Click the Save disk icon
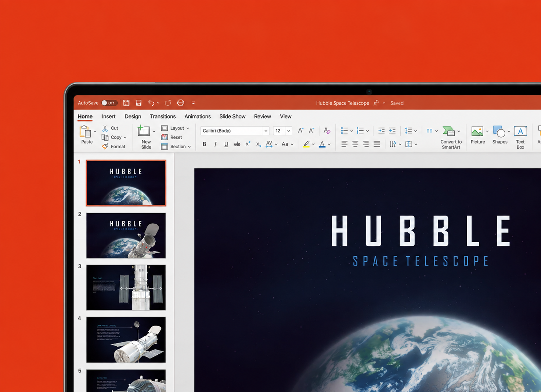This screenshot has height=392, width=541. coord(138,103)
